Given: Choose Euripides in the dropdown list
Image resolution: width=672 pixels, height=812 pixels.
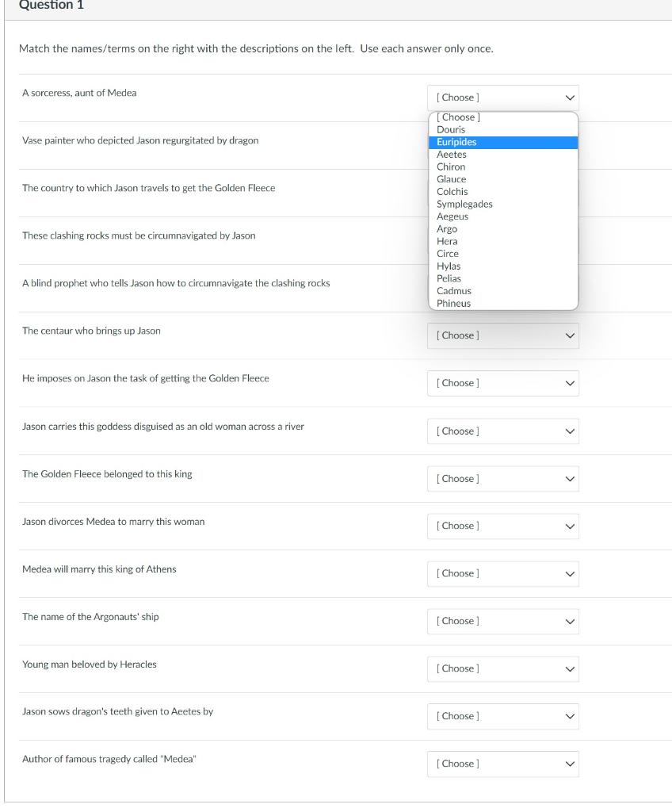Looking at the screenshot, I should click(502, 143).
